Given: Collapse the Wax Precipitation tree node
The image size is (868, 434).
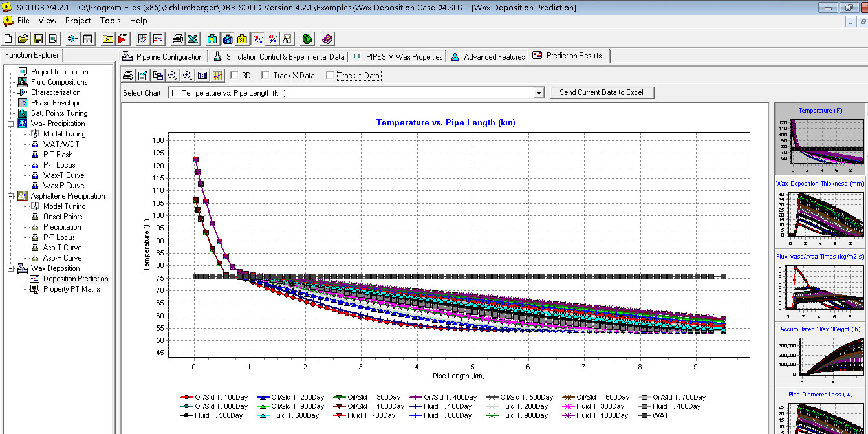Looking at the screenshot, I should [x=11, y=124].
